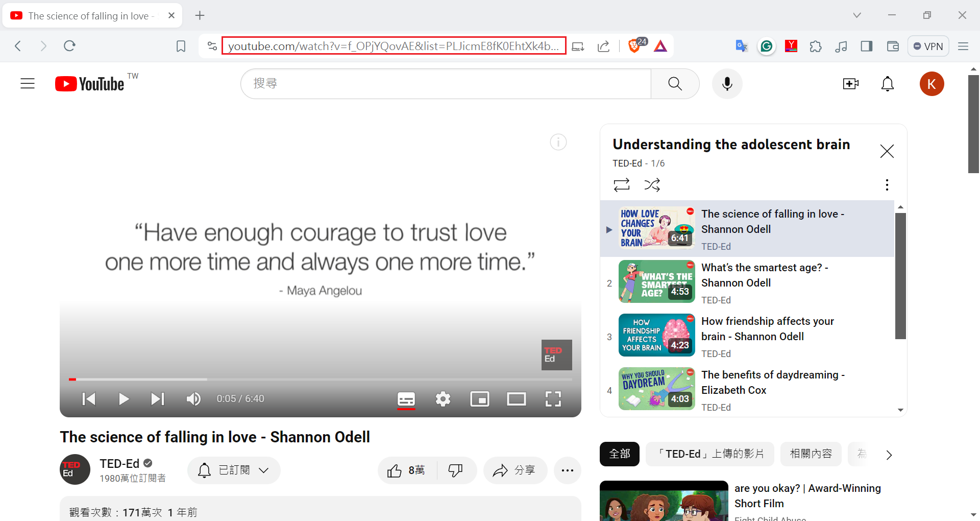Viewport: 980px width, 521px height.
Task: Click the video progress bar
Action: click(x=320, y=380)
